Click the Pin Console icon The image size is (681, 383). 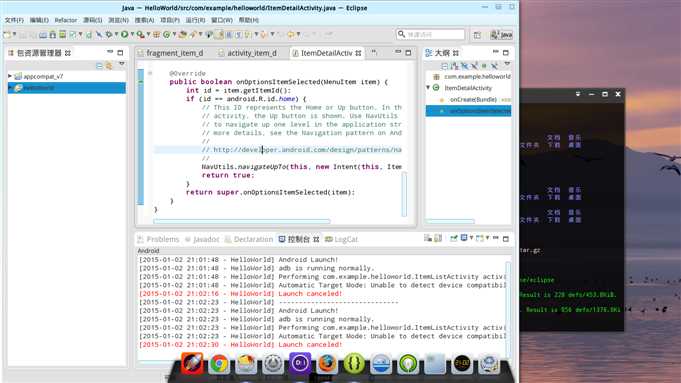[x=454, y=238]
